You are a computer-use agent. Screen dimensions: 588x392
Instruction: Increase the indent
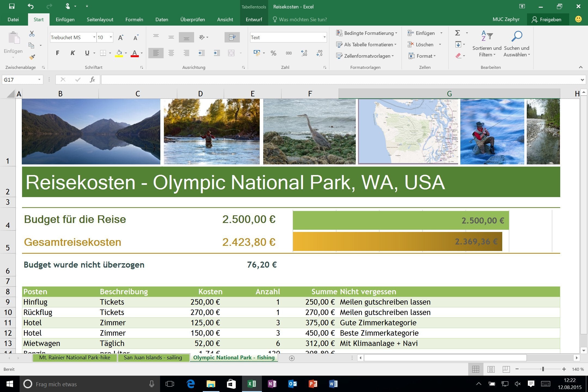217,53
